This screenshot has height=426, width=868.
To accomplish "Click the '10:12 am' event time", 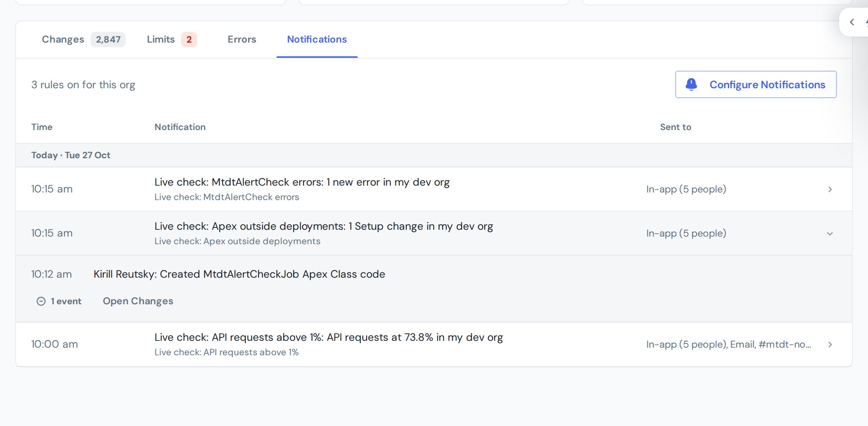I will coord(51,274).
